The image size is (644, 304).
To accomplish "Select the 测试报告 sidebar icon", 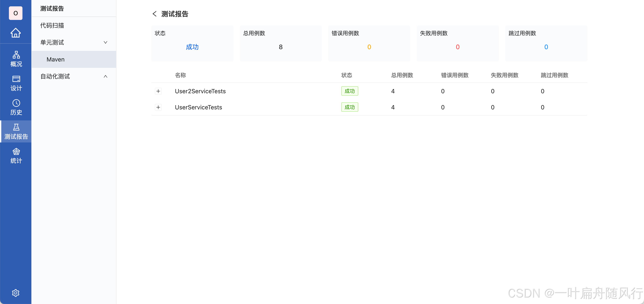I will coord(16,131).
